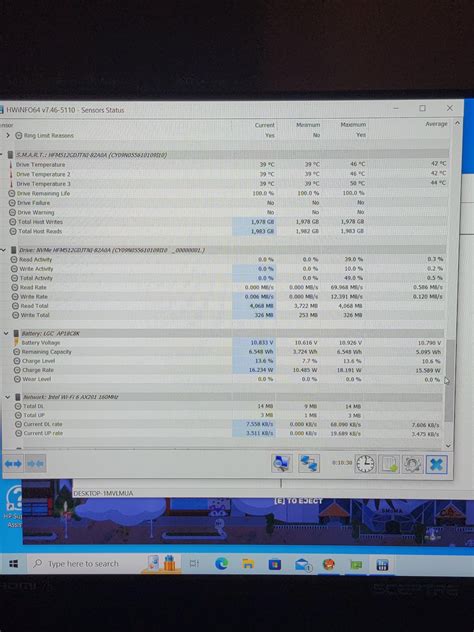Open File Explorer from the taskbar
This screenshot has width=474, height=632.
click(x=248, y=564)
